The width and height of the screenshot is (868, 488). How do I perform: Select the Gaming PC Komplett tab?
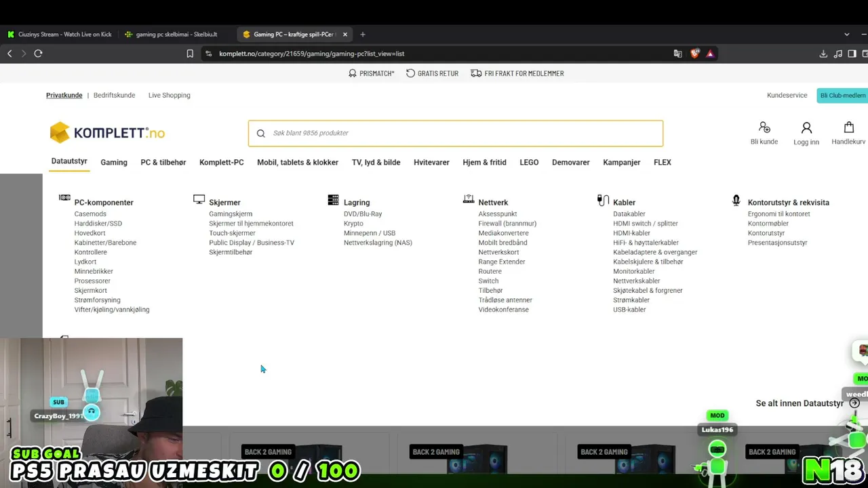click(x=295, y=35)
